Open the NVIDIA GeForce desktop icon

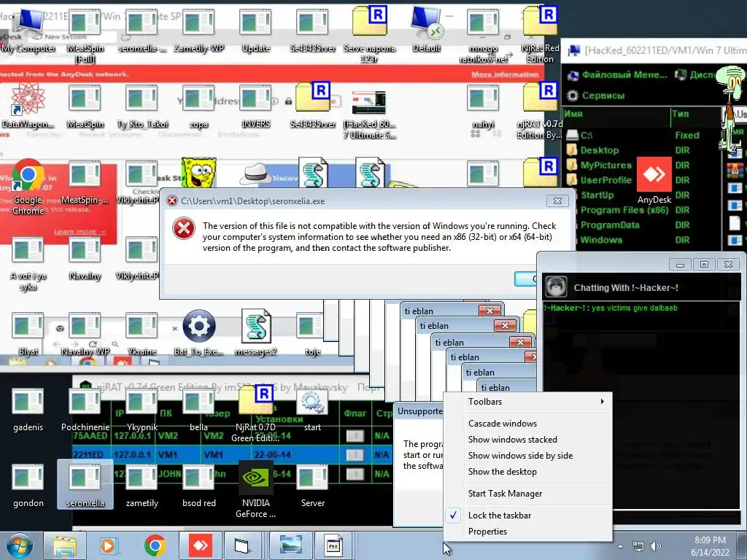point(256,489)
